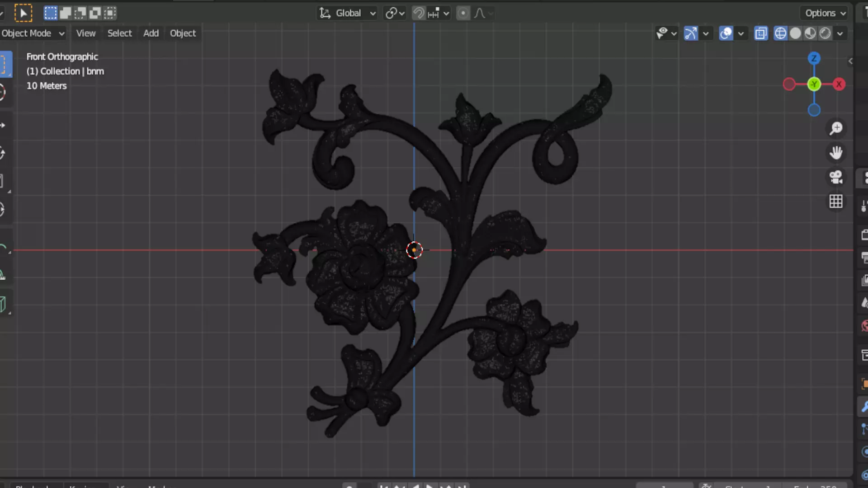This screenshot has width=868, height=488.
Task: Click the zoom magnifier viewport button
Action: (x=836, y=128)
